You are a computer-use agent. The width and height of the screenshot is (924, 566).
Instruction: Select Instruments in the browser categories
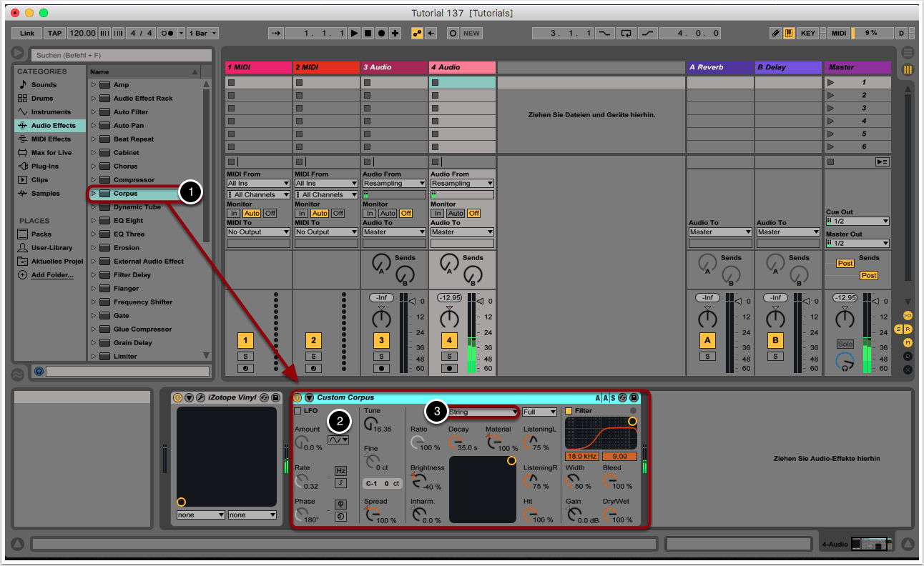pos(50,112)
